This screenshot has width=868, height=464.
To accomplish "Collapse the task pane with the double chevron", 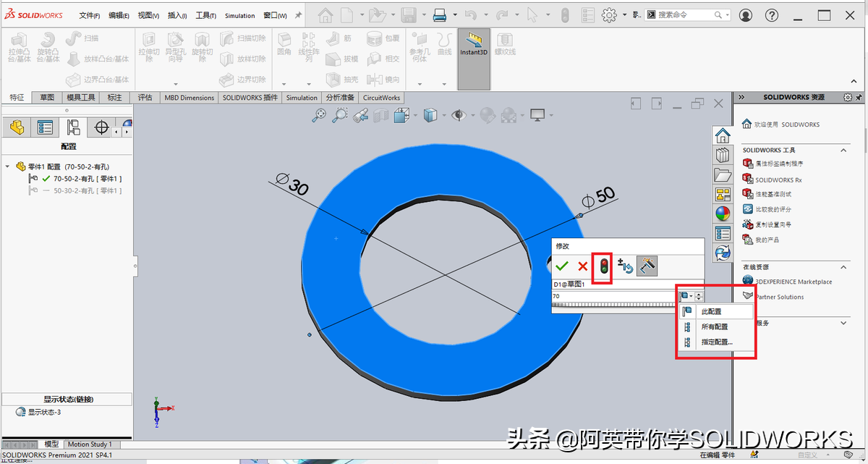I will tap(741, 97).
